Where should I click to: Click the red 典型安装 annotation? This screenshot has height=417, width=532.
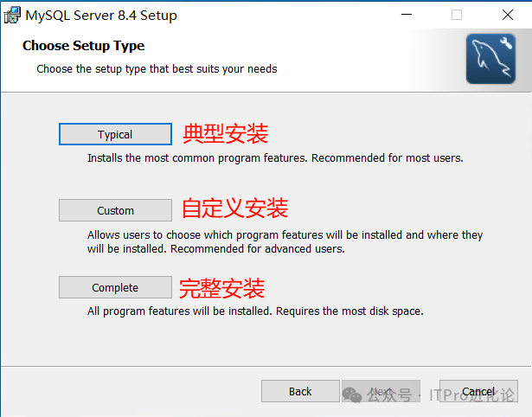225,133
